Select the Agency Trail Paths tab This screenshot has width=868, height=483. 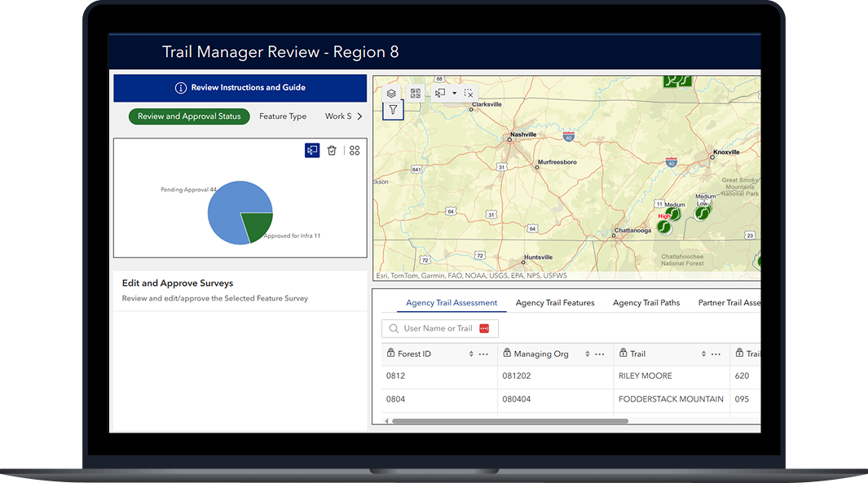click(646, 302)
